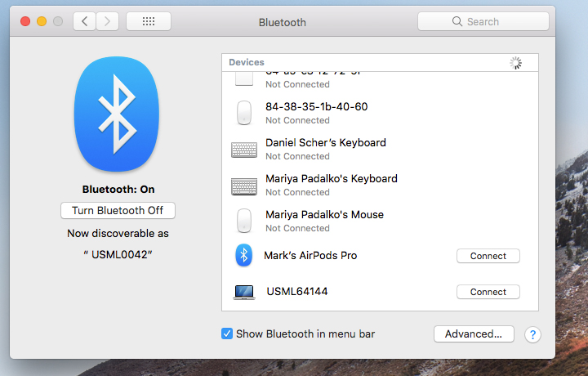Click the Devices list header
Viewport: 588px width, 376px height.
[380, 63]
